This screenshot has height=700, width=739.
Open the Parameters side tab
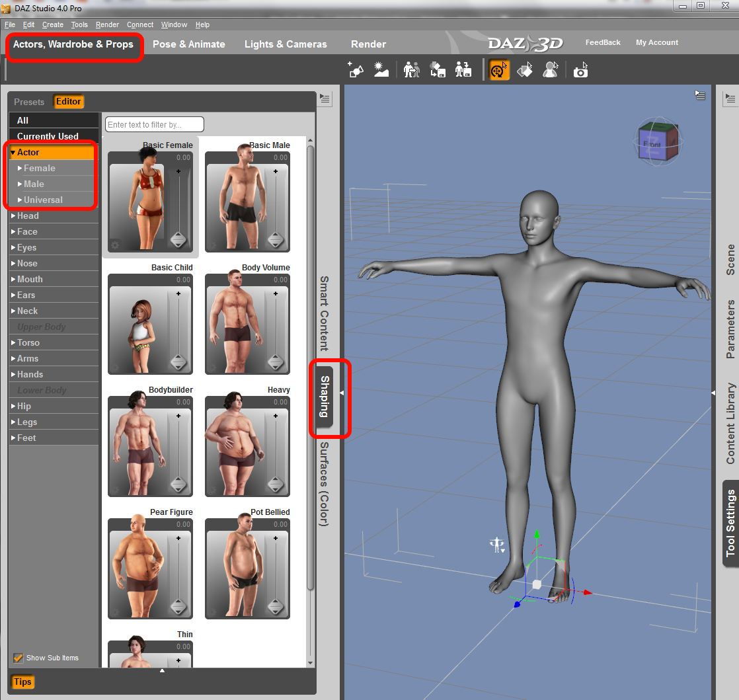(x=730, y=329)
